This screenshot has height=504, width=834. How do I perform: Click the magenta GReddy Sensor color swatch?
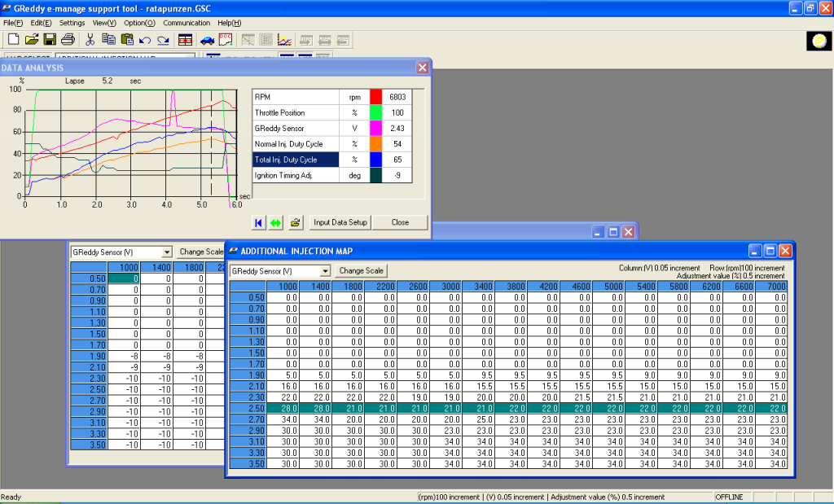click(375, 128)
